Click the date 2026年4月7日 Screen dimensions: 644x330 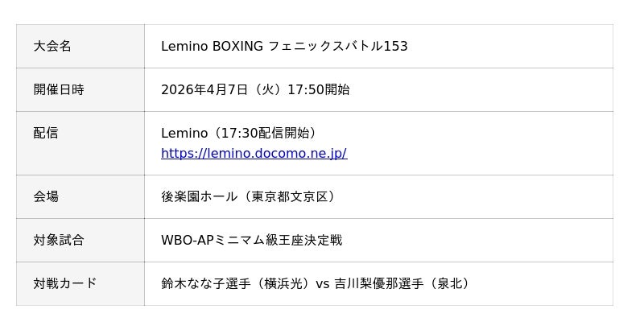[204, 90]
